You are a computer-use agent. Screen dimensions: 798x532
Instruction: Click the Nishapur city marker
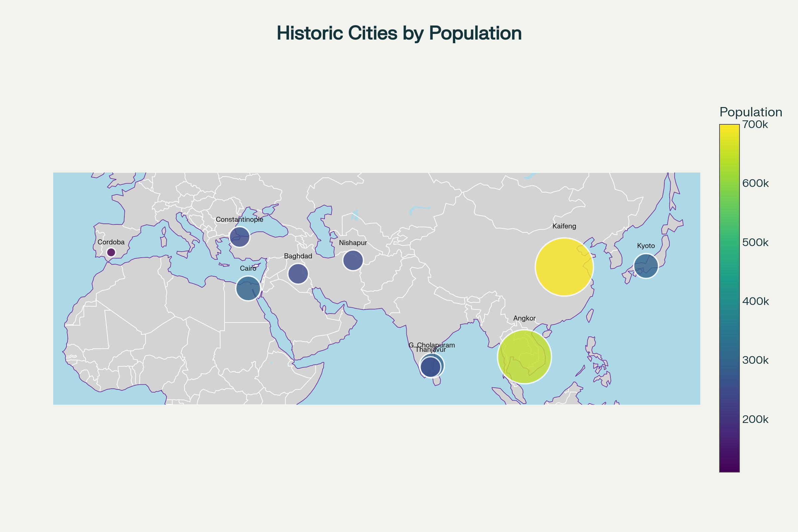click(x=353, y=260)
